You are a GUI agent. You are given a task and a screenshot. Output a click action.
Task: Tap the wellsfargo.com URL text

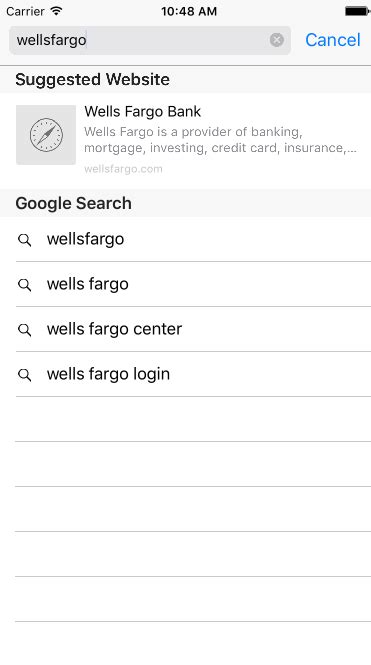(x=123, y=169)
